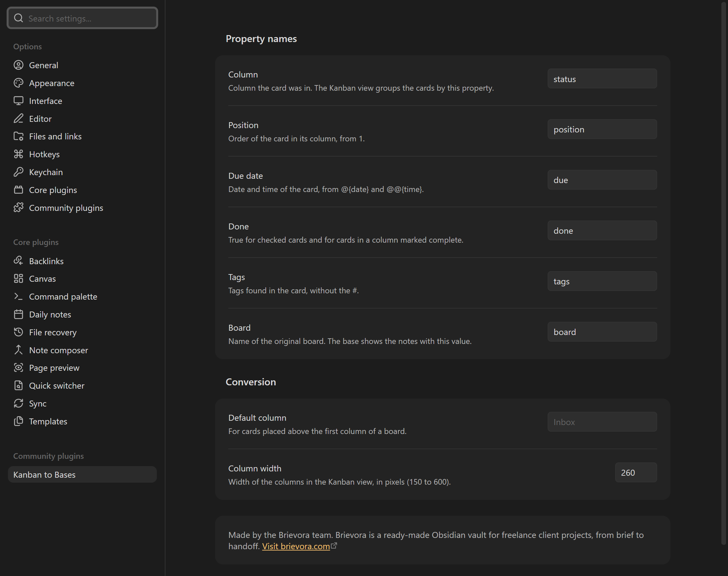Click the Templates copy icon
The width and height of the screenshot is (728, 576).
[19, 421]
